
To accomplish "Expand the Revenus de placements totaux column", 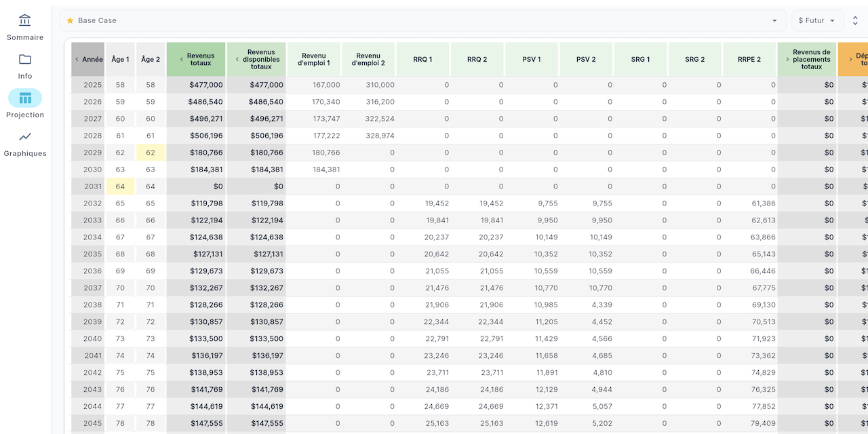I will click(x=787, y=60).
